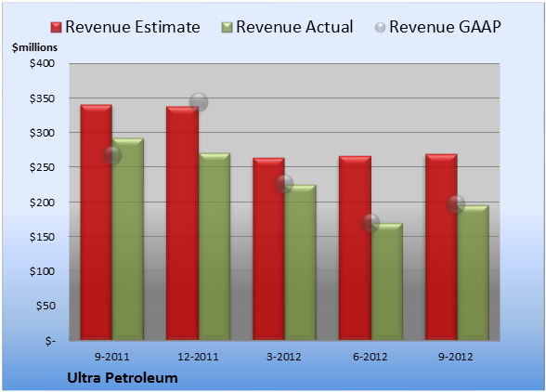546x392 pixels.
Task: Select the red estimate bar for 3-2012
Action: tap(268, 249)
